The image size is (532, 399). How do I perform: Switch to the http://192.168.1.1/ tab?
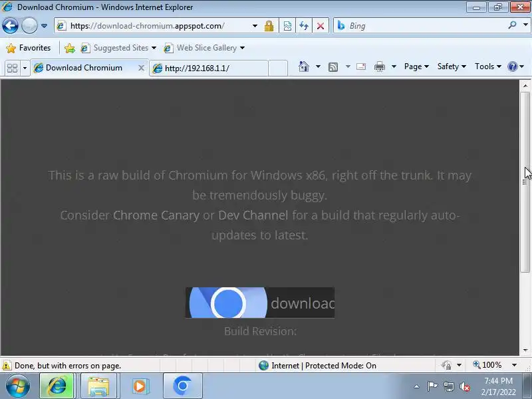(x=209, y=68)
